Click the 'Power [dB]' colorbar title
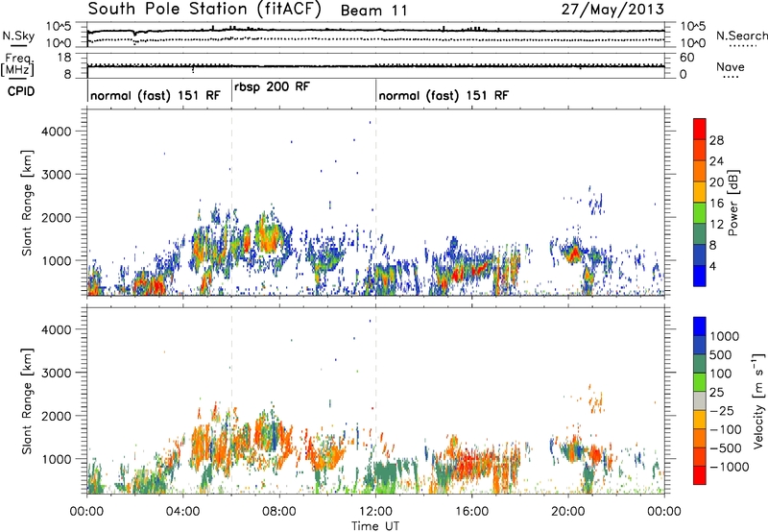This screenshot has height=532, width=768. pos(732,203)
